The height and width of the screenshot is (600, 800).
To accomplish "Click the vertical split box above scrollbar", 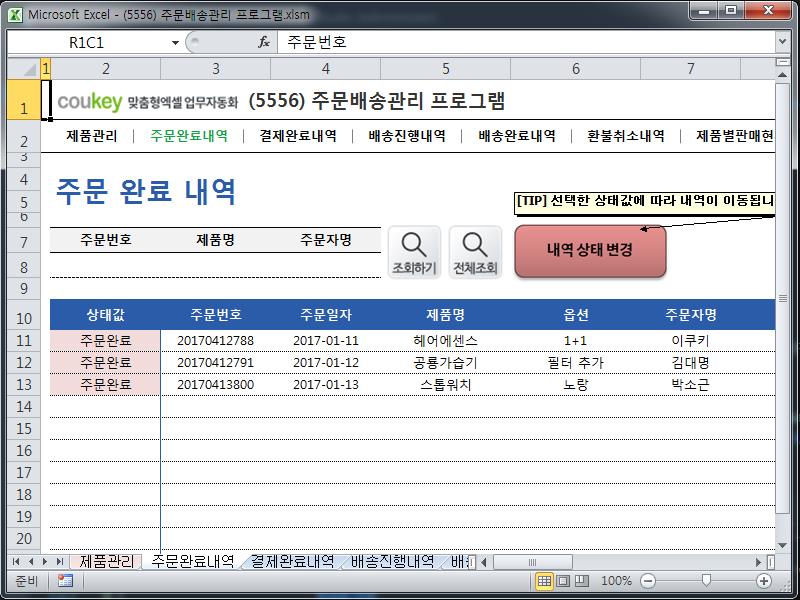I will click(x=782, y=62).
